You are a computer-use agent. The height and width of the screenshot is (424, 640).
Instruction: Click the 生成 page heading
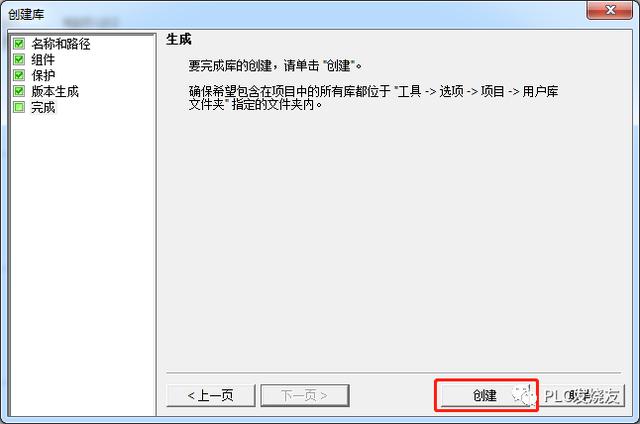click(x=179, y=40)
